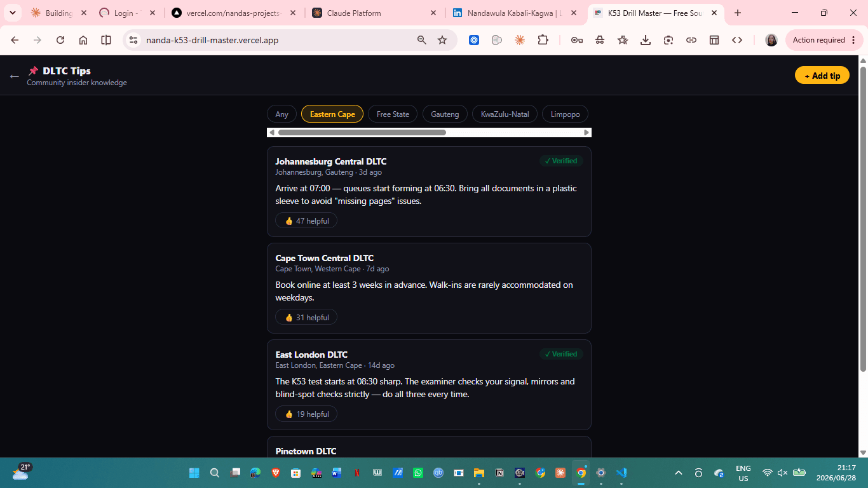Mark Johannesburg tip as 47 helpful

point(306,221)
